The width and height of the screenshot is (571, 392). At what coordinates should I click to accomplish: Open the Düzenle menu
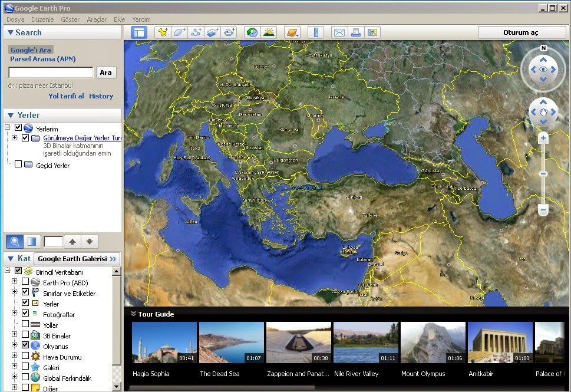(42, 19)
